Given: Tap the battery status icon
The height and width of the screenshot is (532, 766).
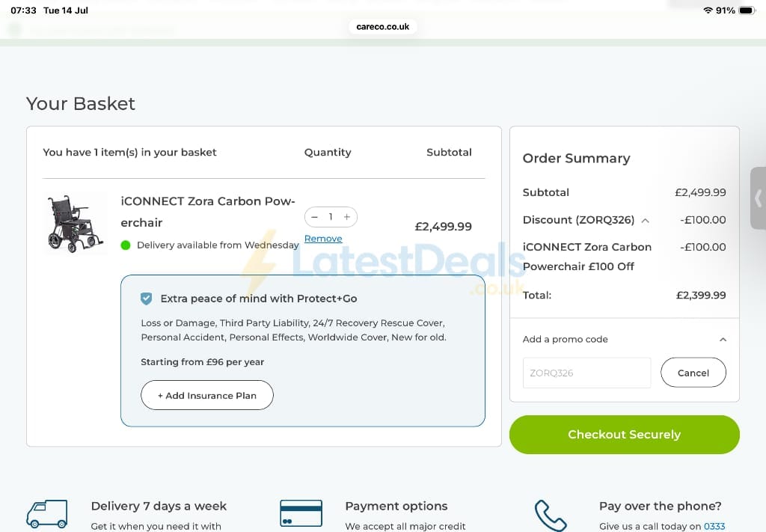Looking at the screenshot, I should click(x=747, y=10).
